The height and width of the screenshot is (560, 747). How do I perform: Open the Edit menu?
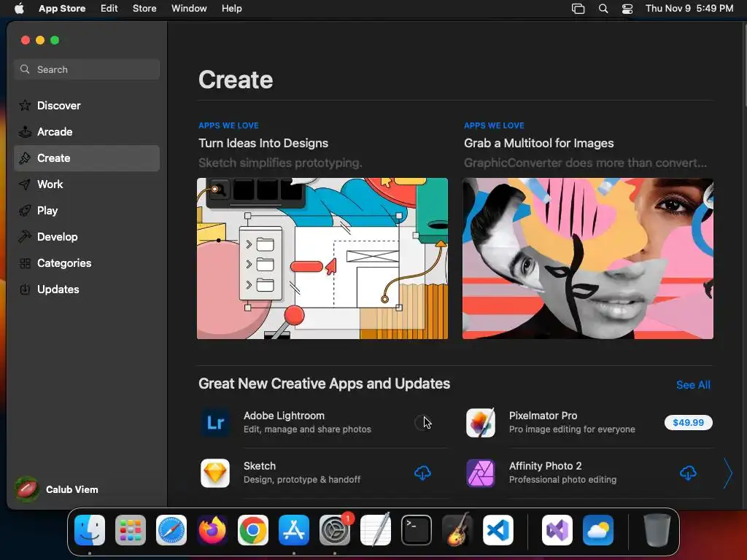tap(109, 9)
